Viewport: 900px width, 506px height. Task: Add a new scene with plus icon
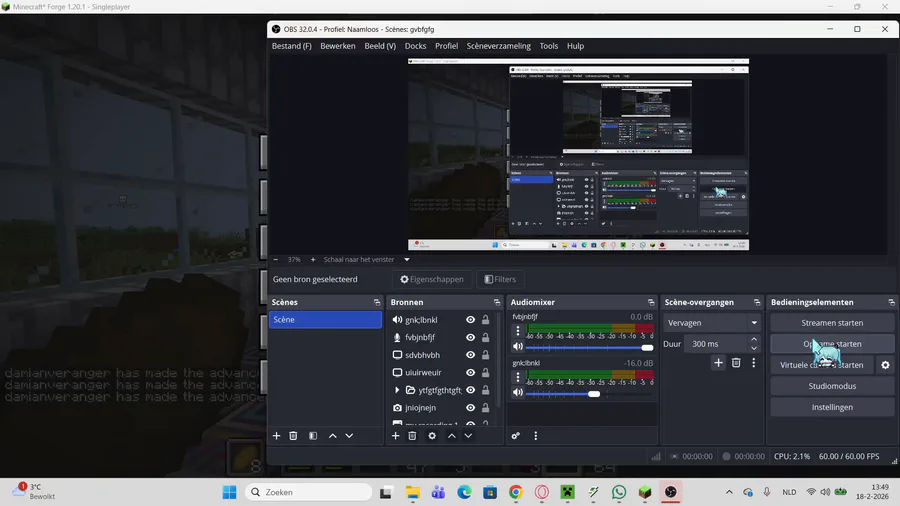tap(276, 436)
